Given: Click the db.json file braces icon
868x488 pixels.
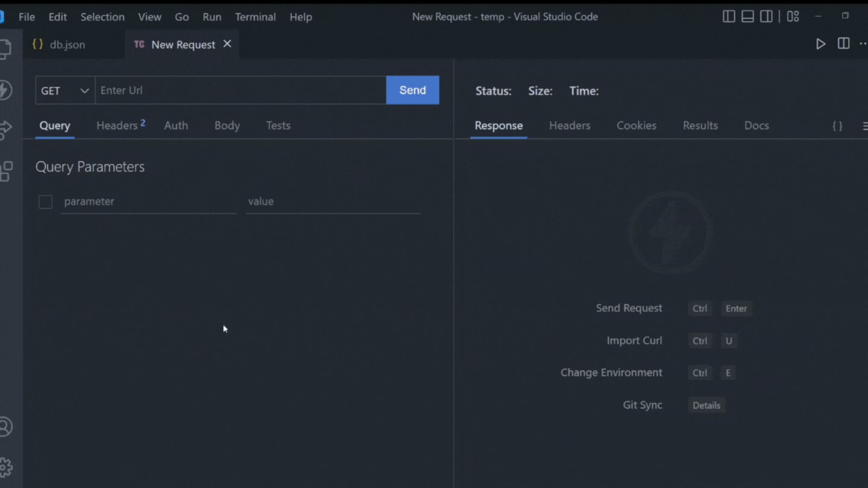Looking at the screenshot, I should tap(37, 45).
